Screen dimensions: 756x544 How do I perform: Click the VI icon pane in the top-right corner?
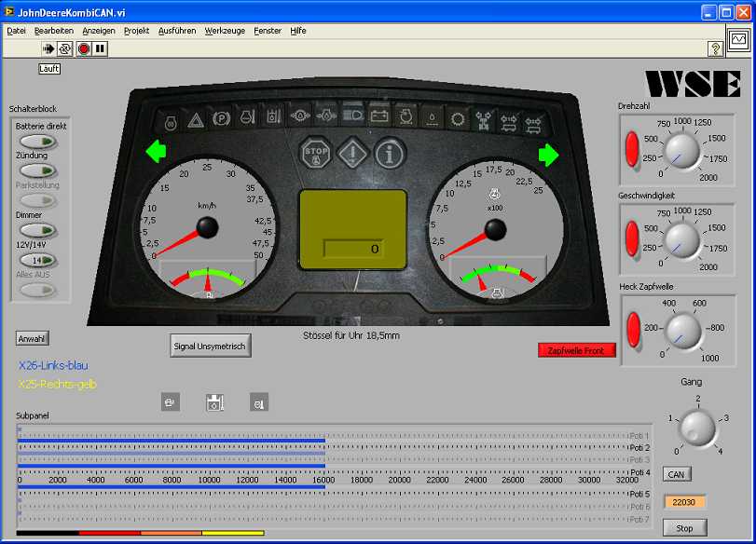[x=738, y=39]
